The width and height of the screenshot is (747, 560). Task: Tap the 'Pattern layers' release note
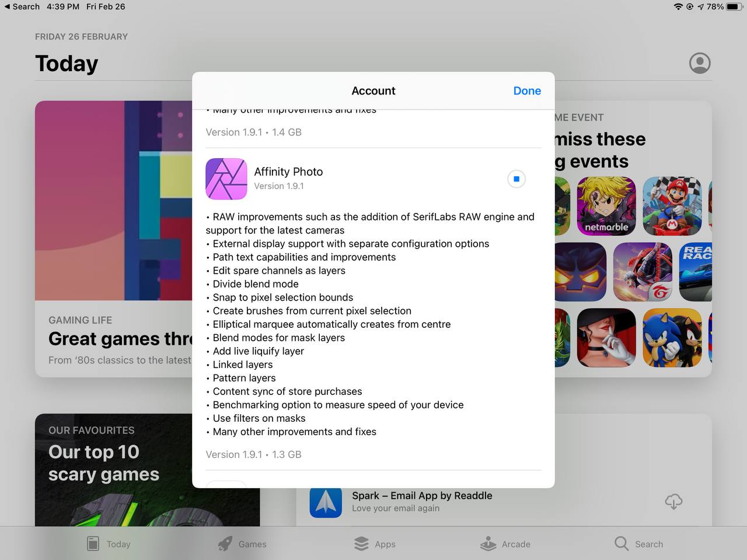240,378
